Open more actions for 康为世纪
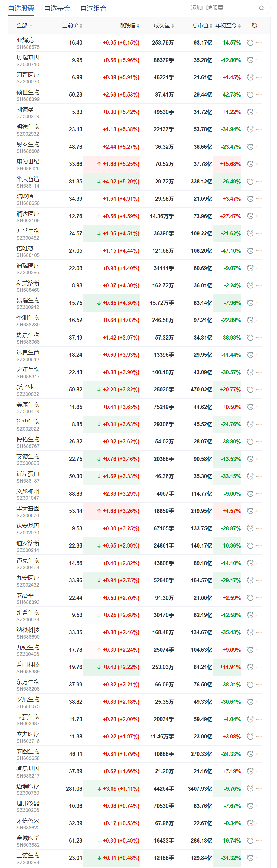This screenshot has height=868, width=277. [259, 164]
